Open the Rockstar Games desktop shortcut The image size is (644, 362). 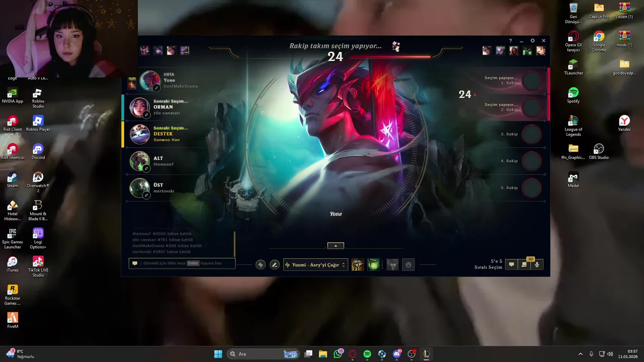click(x=13, y=295)
